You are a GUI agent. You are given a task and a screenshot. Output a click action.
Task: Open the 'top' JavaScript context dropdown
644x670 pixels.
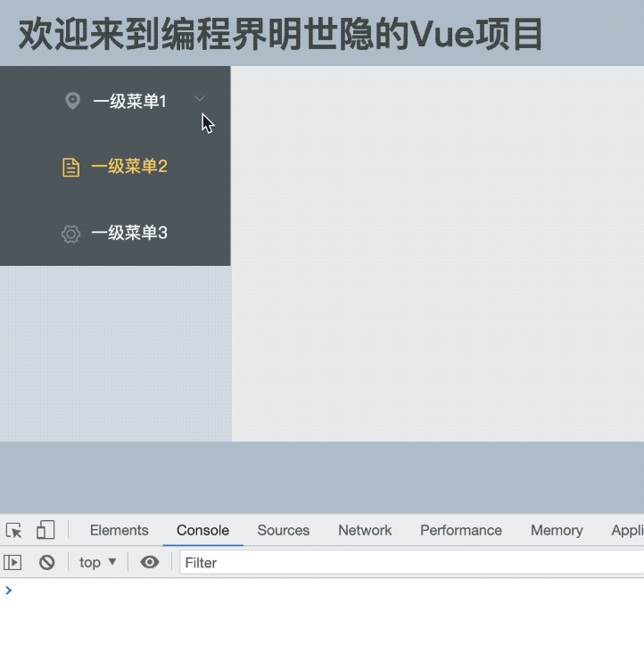click(98, 562)
